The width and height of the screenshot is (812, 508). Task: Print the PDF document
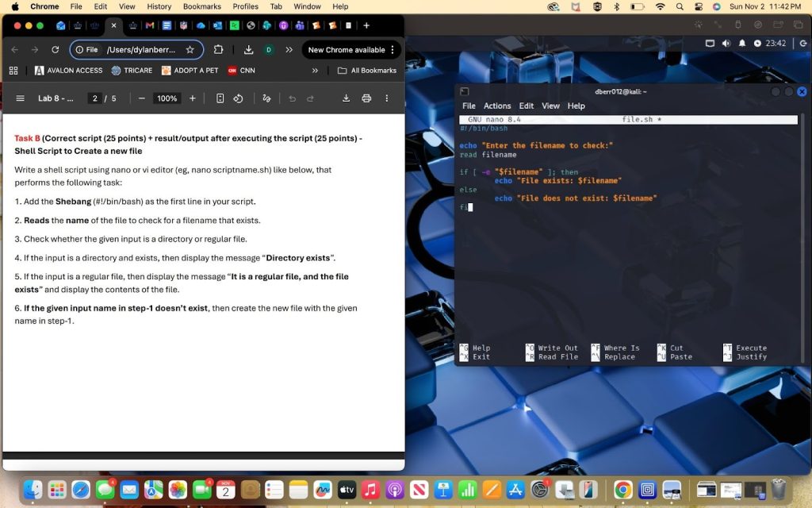click(366, 98)
